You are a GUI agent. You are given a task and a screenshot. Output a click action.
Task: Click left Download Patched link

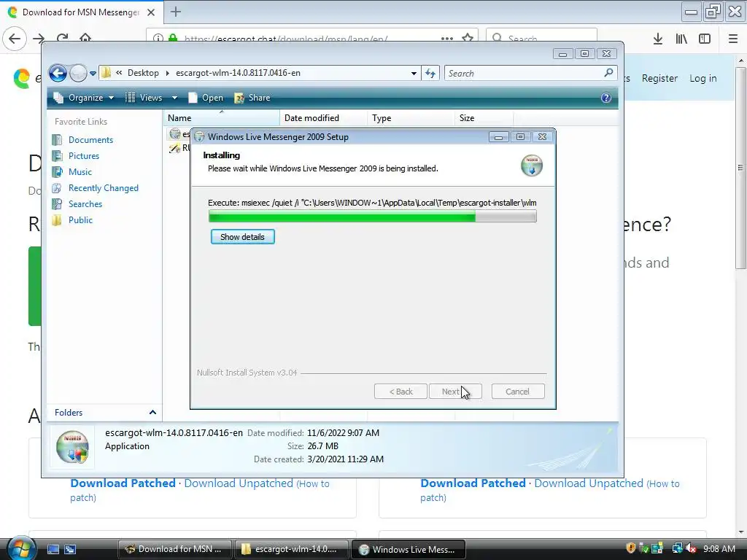tap(123, 483)
